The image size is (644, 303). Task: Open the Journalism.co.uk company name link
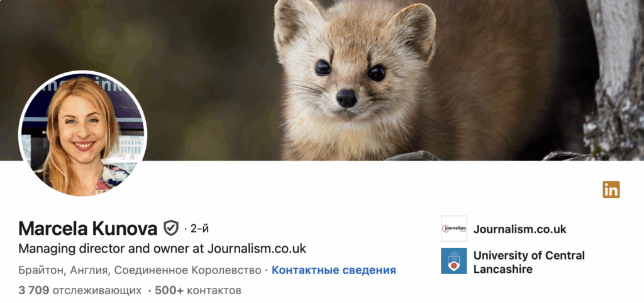click(519, 229)
